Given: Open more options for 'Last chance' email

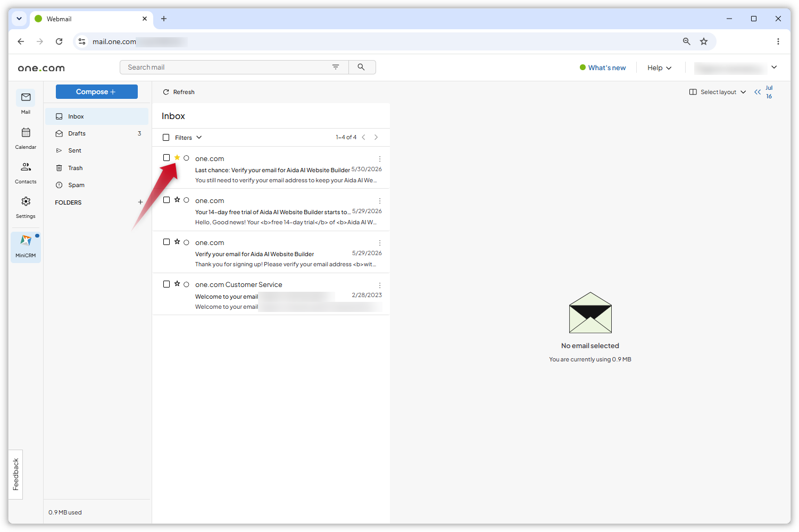Looking at the screenshot, I should click(380, 159).
